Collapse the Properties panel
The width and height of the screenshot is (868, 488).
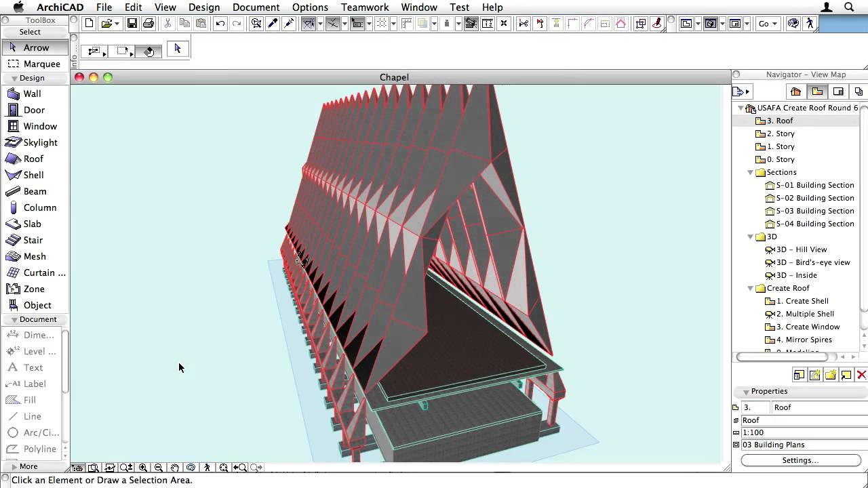pyautogui.click(x=745, y=392)
